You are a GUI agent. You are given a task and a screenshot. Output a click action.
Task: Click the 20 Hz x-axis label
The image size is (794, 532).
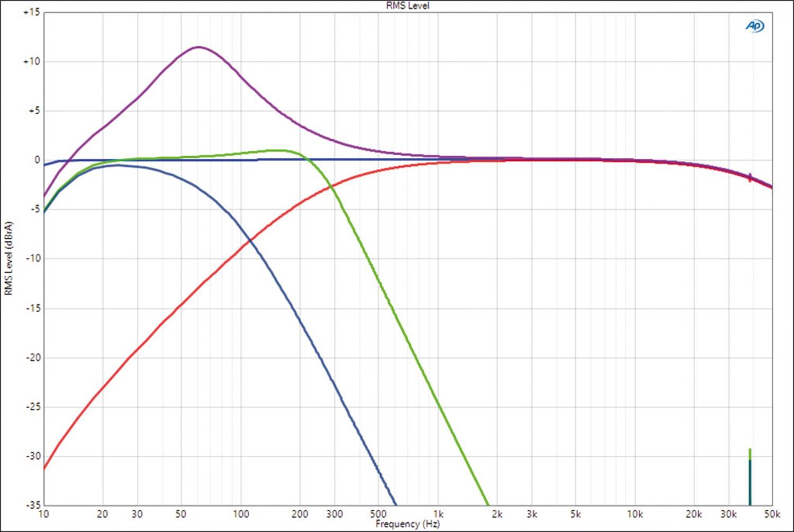click(102, 514)
